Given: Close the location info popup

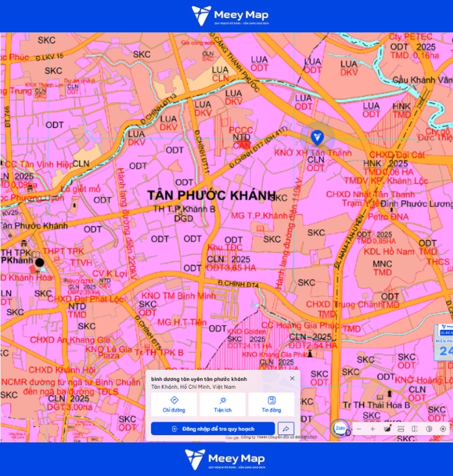Looking at the screenshot, I should [x=292, y=379].
